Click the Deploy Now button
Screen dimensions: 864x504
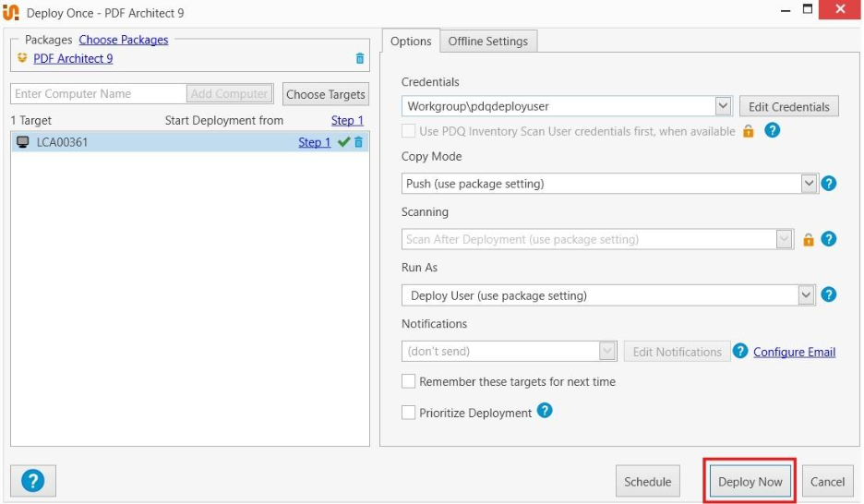750,482
